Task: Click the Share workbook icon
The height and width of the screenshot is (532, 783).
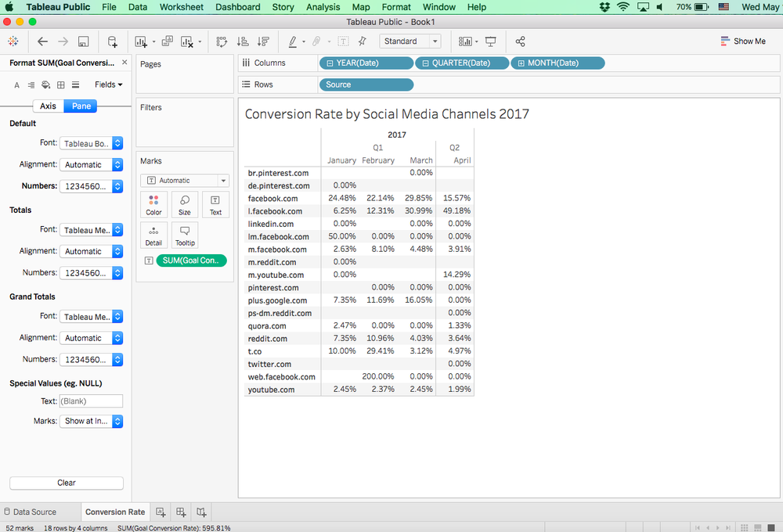Action: 520,41
